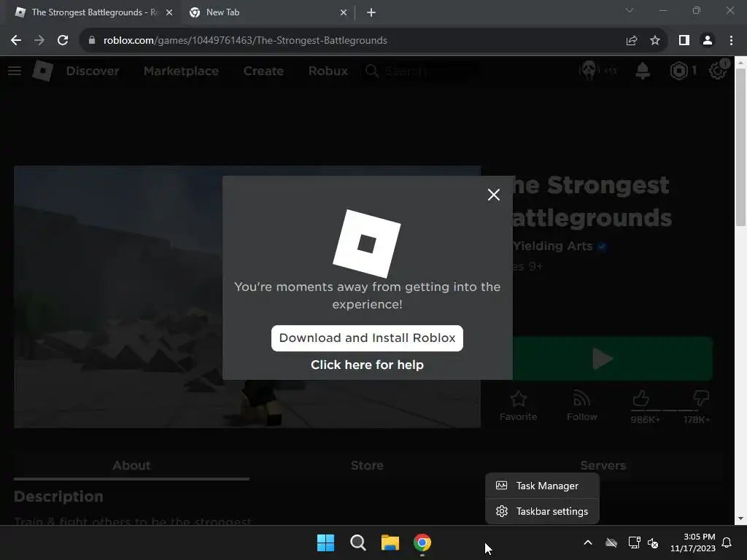Close the New Tab tab
Viewport: 747px width, 560px height.
pyautogui.click(x=344, y=12)
